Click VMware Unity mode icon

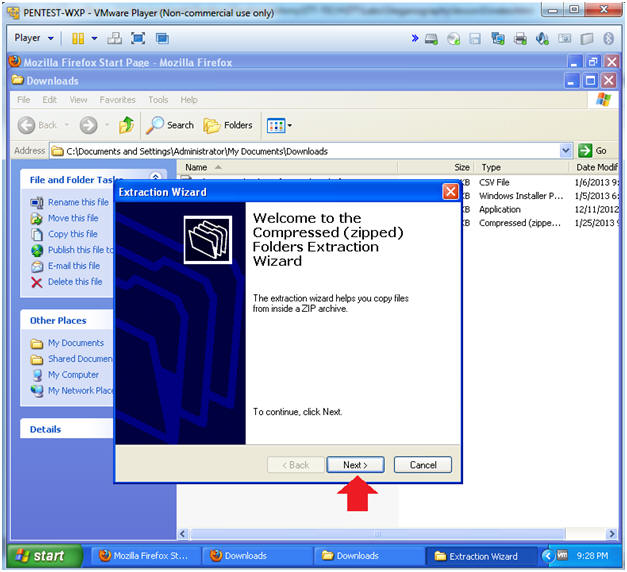tap(162, 38)
